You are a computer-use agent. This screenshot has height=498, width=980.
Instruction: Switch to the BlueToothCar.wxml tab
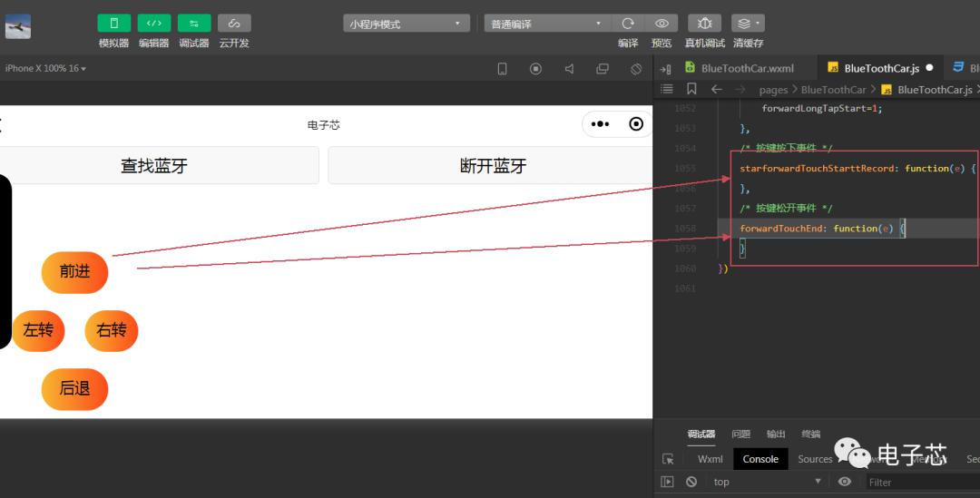pos(740,68)
